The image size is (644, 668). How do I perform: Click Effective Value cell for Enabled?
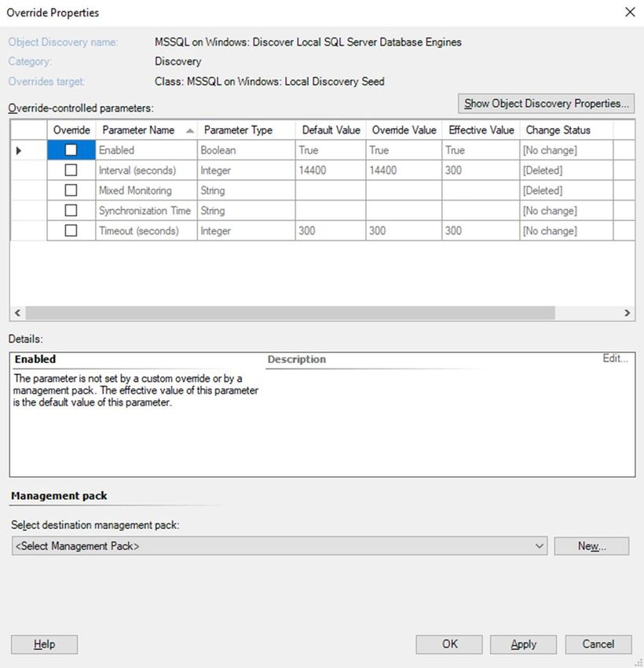click(x=481, y=150)
